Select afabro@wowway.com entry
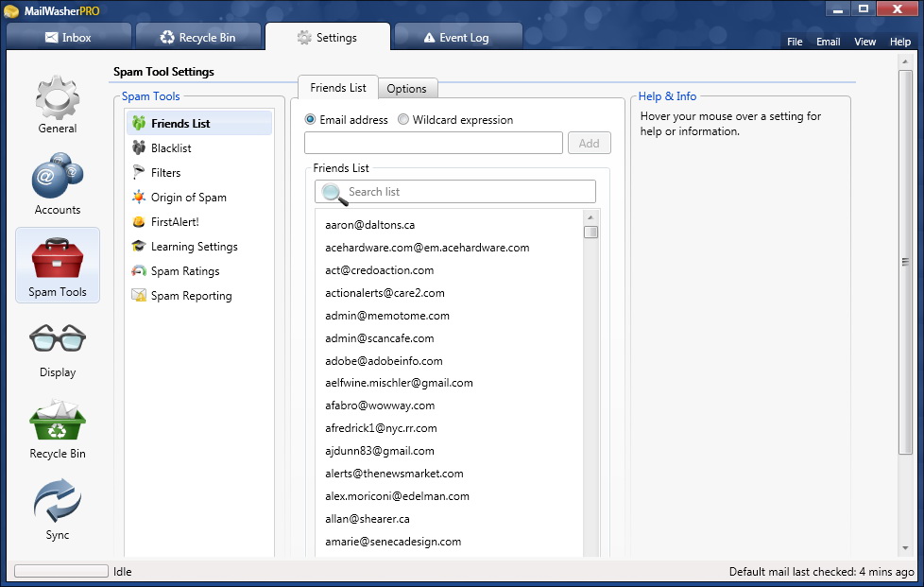 point(380,406)
